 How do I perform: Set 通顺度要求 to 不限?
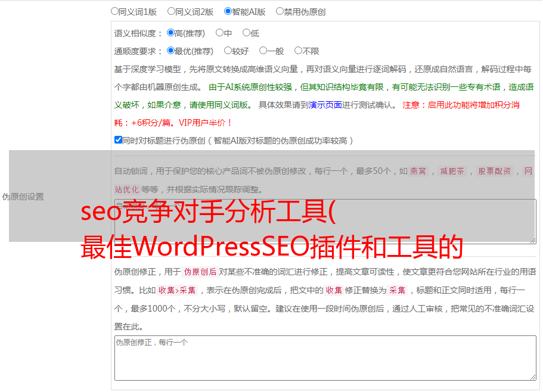tap(298, 51)
